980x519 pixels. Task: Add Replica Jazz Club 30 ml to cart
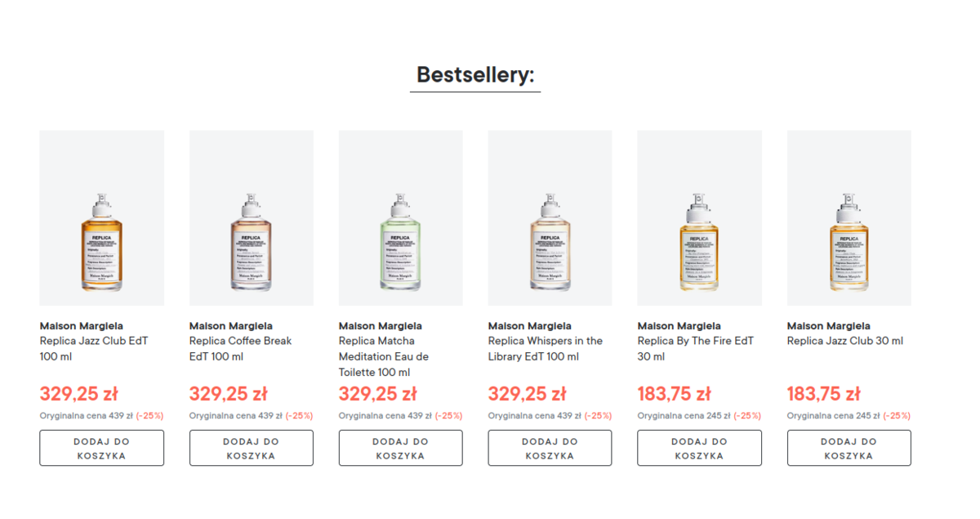849,448
